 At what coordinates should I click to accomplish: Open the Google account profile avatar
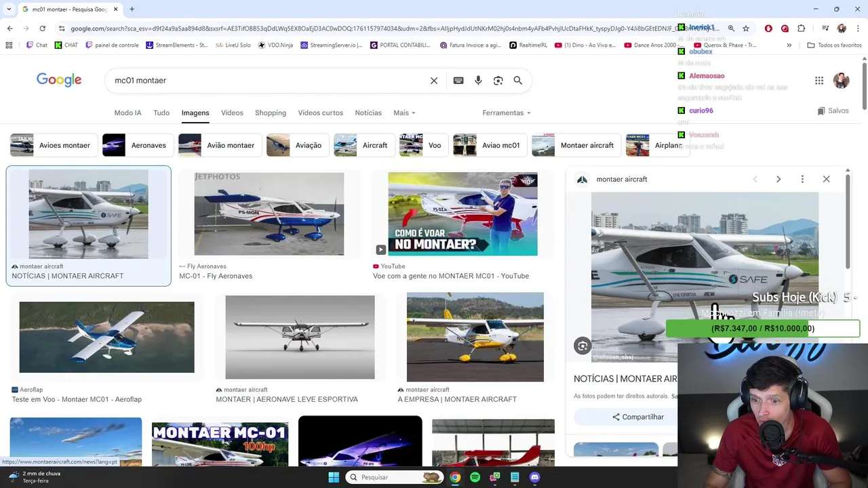[x=841, y=81]
